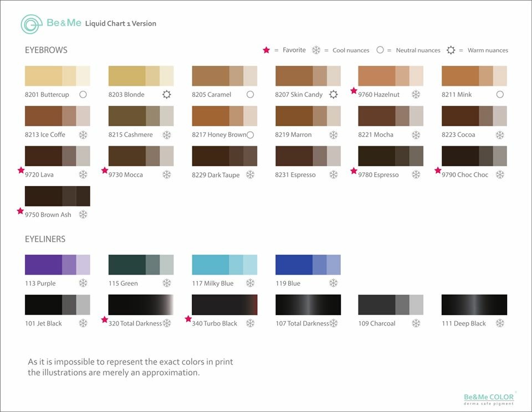The width and height of the screenshot is (532, 412).
Task: Click the favorite star next to 9760 Hazelnut
Action: point(354,90)
